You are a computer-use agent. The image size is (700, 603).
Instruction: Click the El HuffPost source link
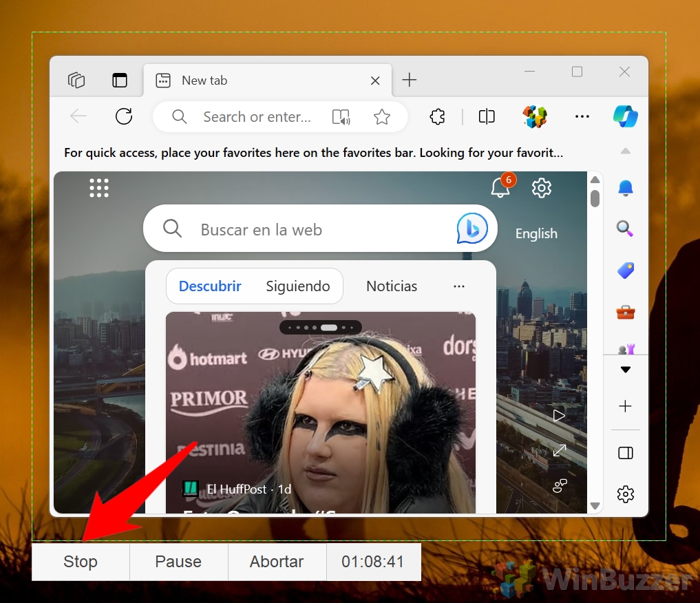click(237, 489)
